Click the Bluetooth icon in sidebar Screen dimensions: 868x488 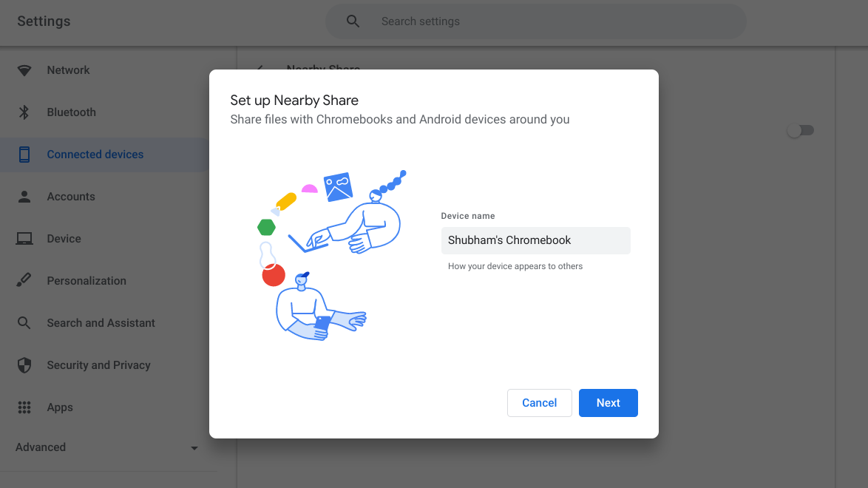click(24, 112)
